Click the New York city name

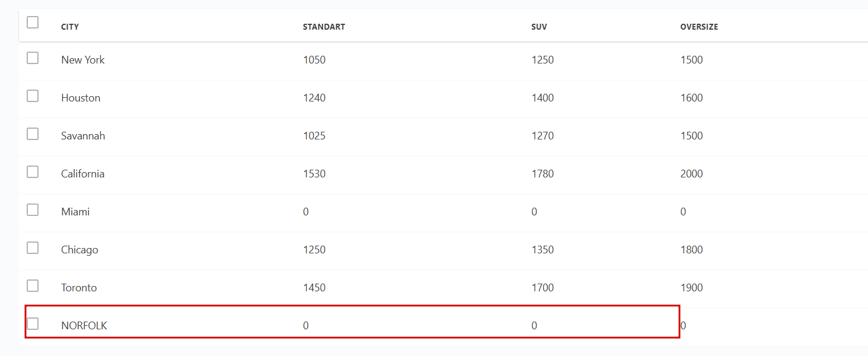83,60
